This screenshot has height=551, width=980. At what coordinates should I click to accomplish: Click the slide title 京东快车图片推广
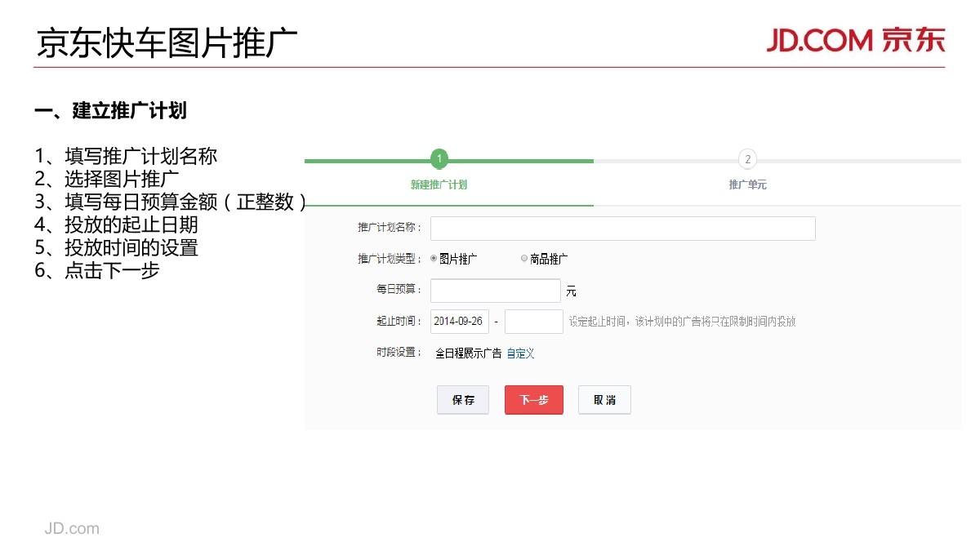167,44
